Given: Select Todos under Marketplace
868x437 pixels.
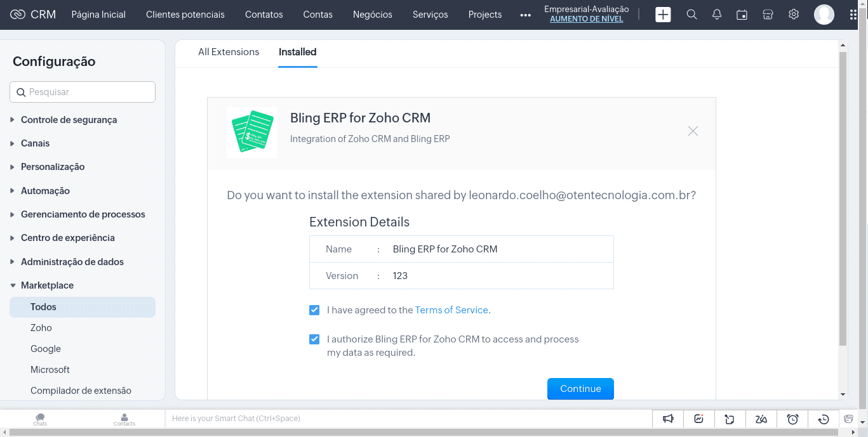Looking at the screenshot, I should [x=83, y=307].
